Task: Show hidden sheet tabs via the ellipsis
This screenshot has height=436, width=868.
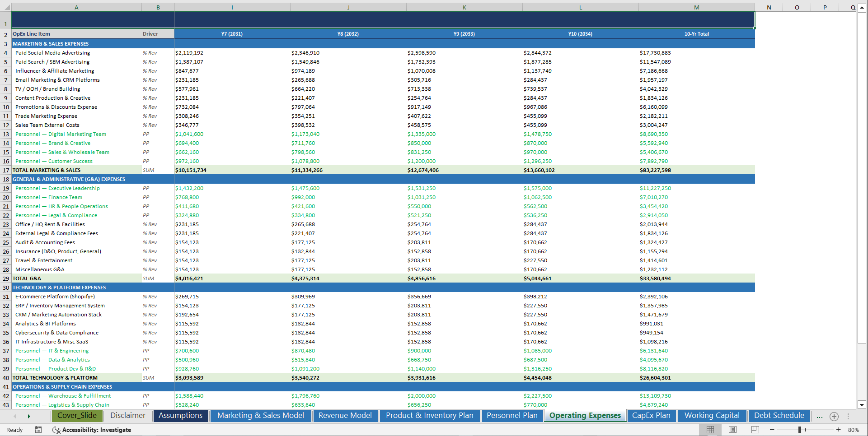Action: pos(819,416)
